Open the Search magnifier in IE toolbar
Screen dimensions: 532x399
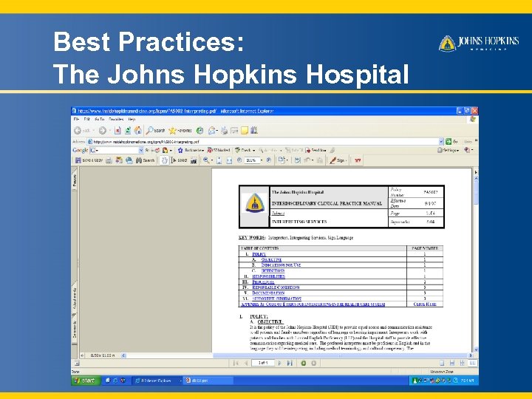(x=156, y=131)
